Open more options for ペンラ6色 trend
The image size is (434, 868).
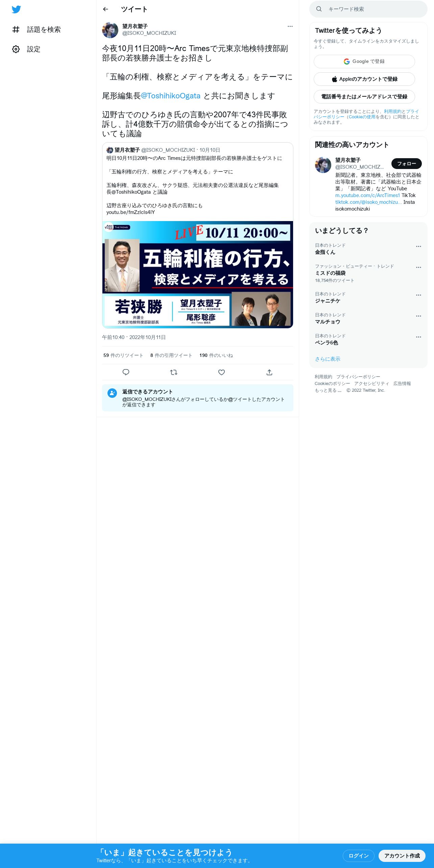(x=418, y=337)
